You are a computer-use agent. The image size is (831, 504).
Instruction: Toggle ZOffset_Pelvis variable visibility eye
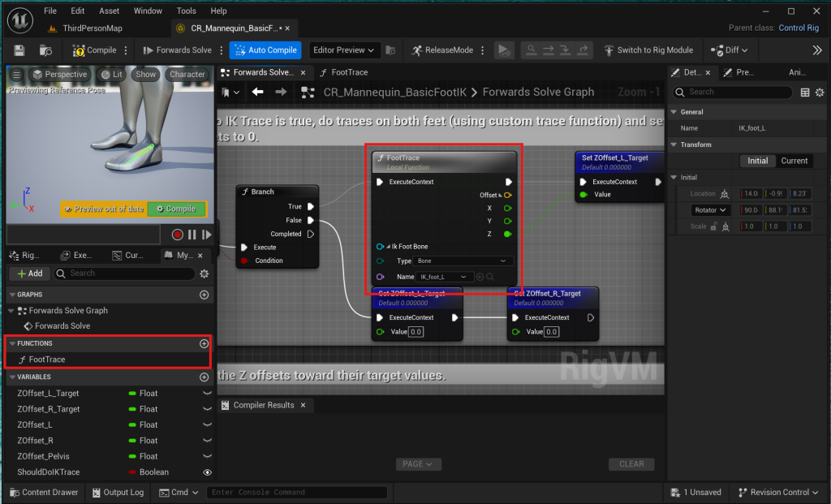point(207,457)
